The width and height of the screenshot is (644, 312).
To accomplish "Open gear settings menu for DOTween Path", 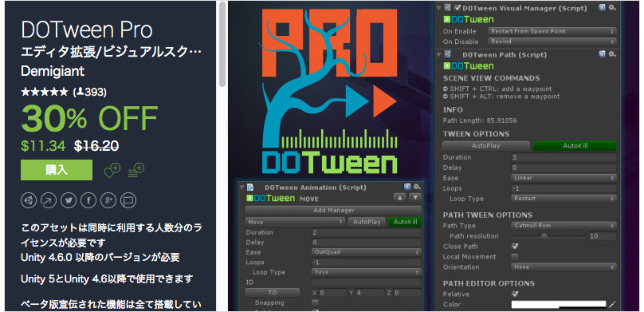I will pyautogui.click(x=612, y=54).
